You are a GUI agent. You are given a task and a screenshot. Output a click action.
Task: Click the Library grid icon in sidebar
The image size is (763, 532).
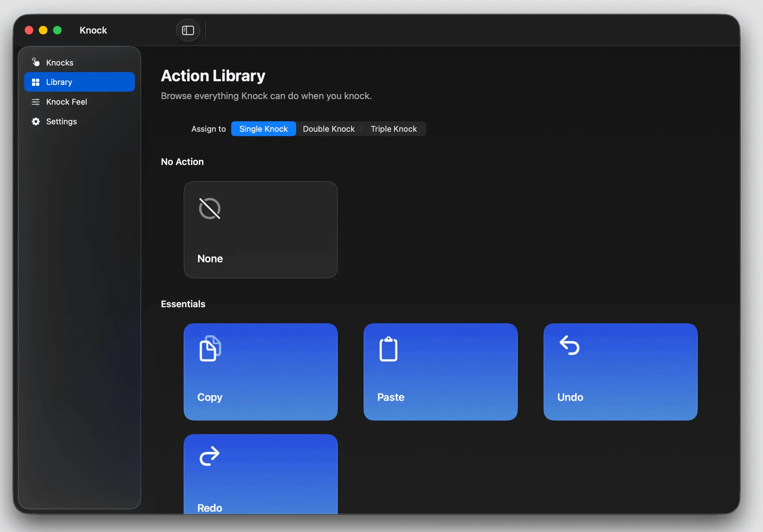pyautogui.click(x=36, y=82)
